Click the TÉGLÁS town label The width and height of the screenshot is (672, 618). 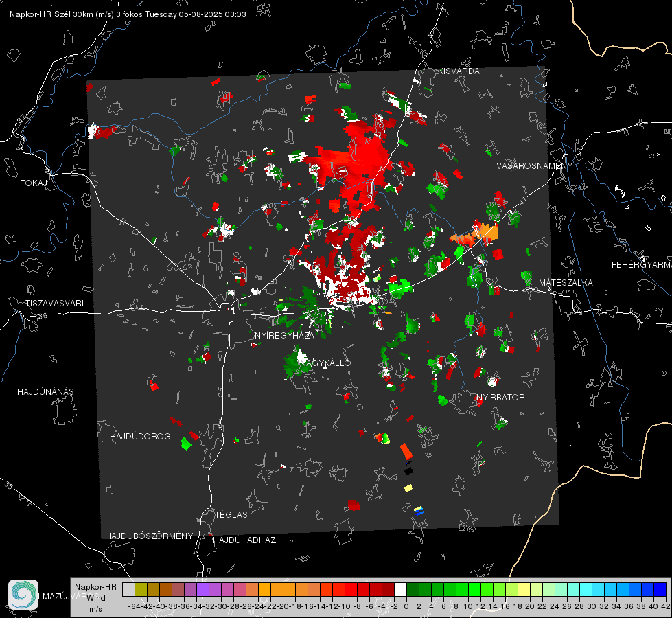(x=231, y=514)
